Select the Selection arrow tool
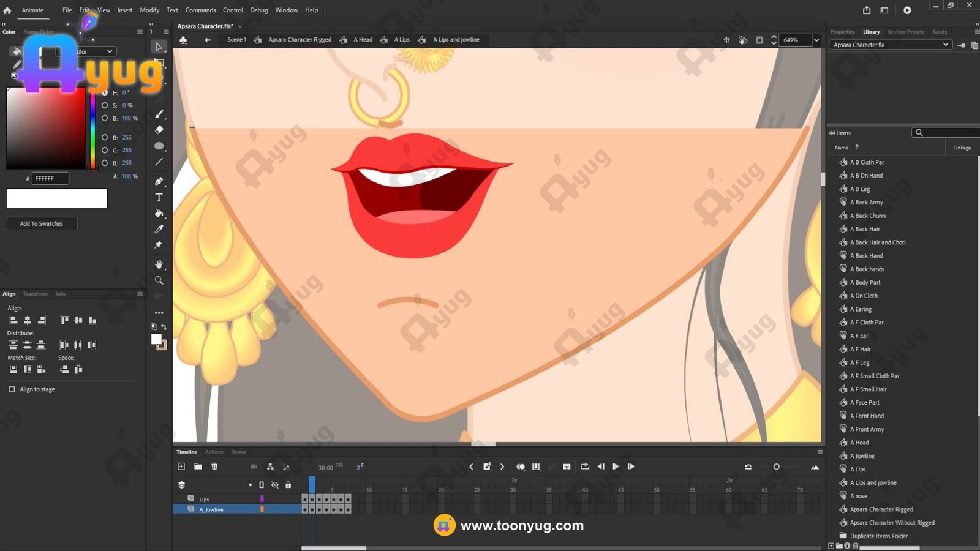 click(159, 47)
